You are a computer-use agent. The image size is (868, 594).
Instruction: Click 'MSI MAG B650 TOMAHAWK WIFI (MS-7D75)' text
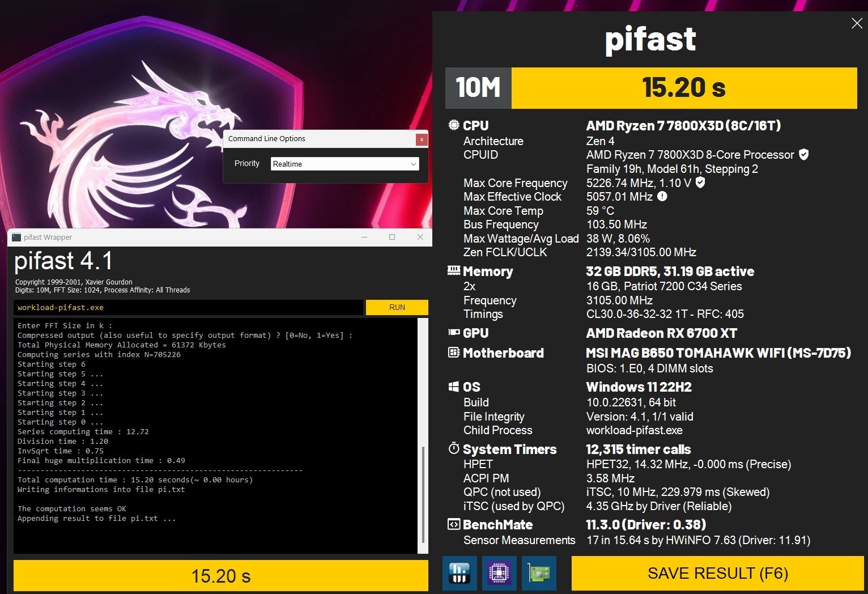(x=718, y=353)
